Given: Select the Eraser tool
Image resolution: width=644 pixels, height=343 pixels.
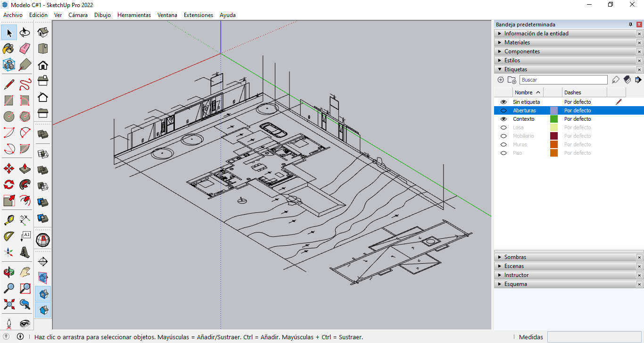Looking at the screenshot, I should (x=25, y=49).
